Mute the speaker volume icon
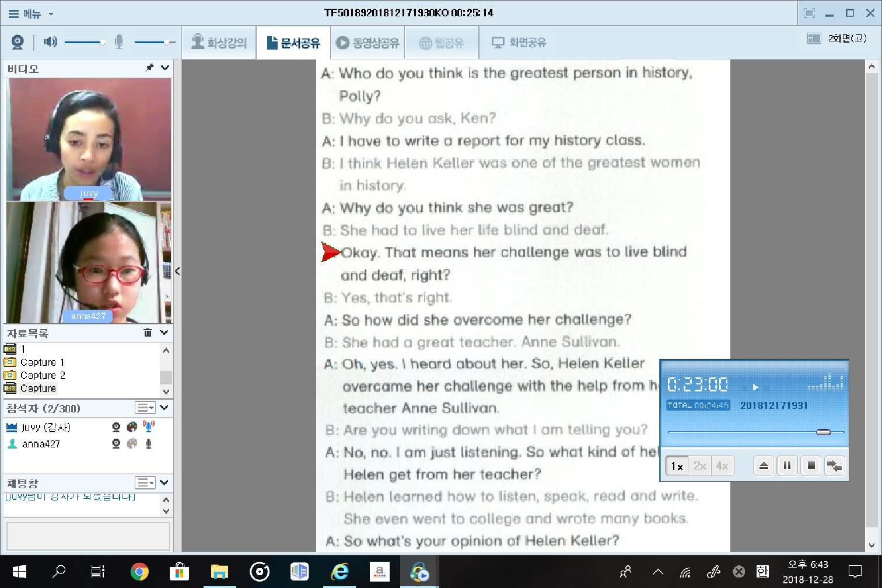882x588 pixels. click(x=51, y=42)
